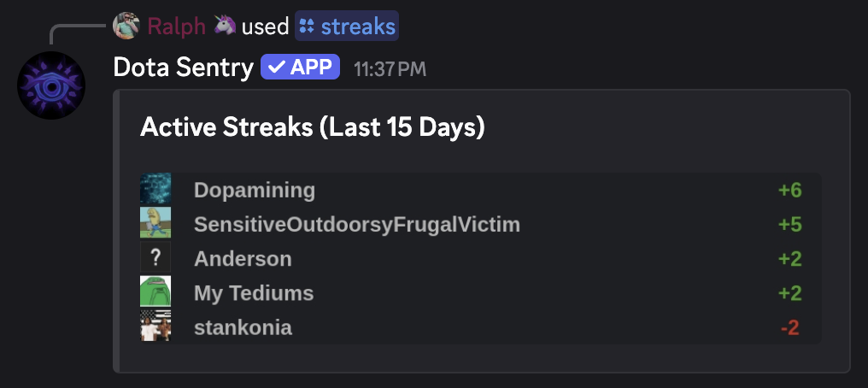Open the Dota Sentry eye avatar
This screenshot has width=868, height=388.
(x=51, y=85)
